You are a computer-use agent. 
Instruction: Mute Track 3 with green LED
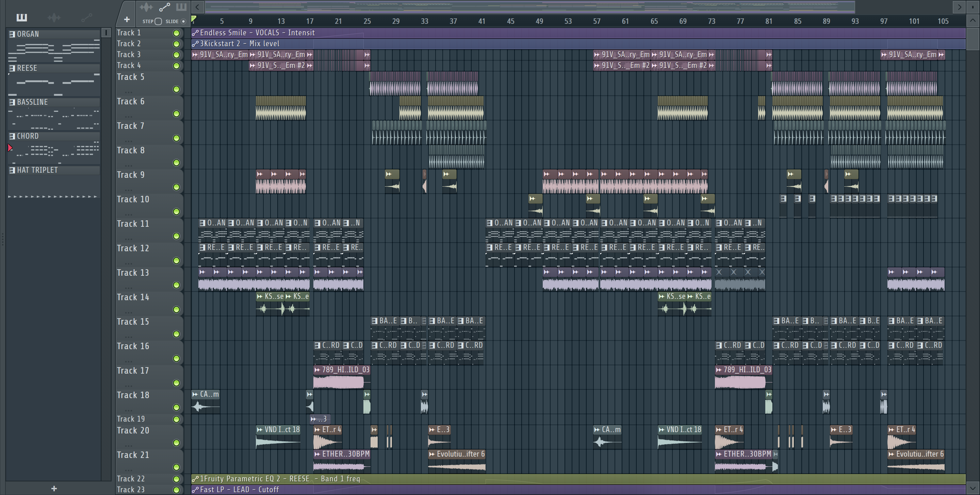click(176, 55)
